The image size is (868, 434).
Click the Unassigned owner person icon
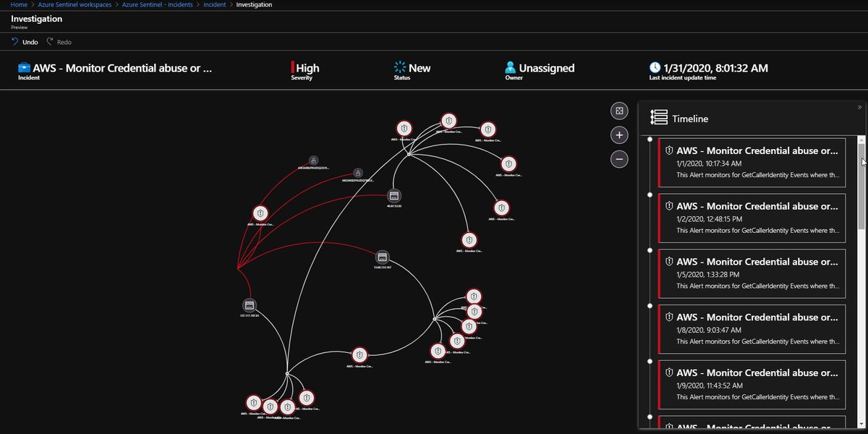(x=511, y=68)
